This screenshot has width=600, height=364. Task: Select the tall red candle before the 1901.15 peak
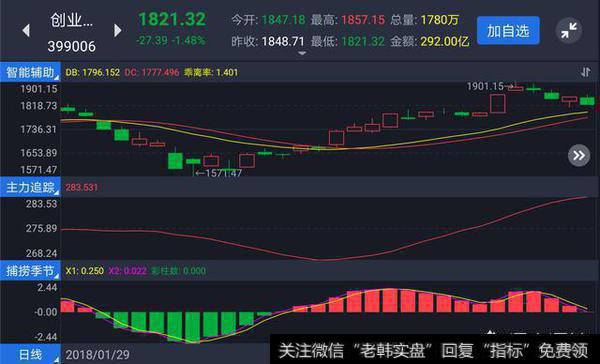497,104
